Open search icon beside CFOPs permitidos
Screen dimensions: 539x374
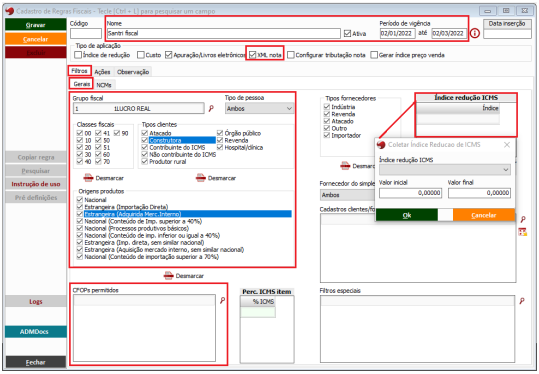click(x=222, y=300)
